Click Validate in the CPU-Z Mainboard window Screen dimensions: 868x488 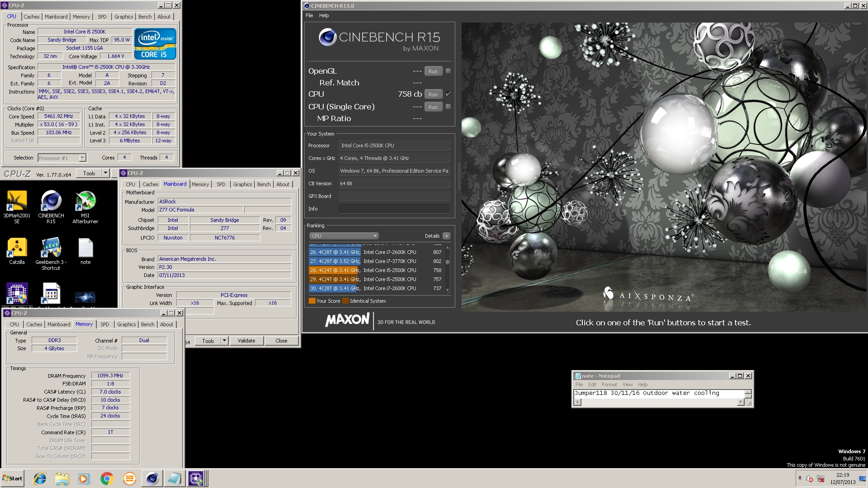(x=246, y=341)
